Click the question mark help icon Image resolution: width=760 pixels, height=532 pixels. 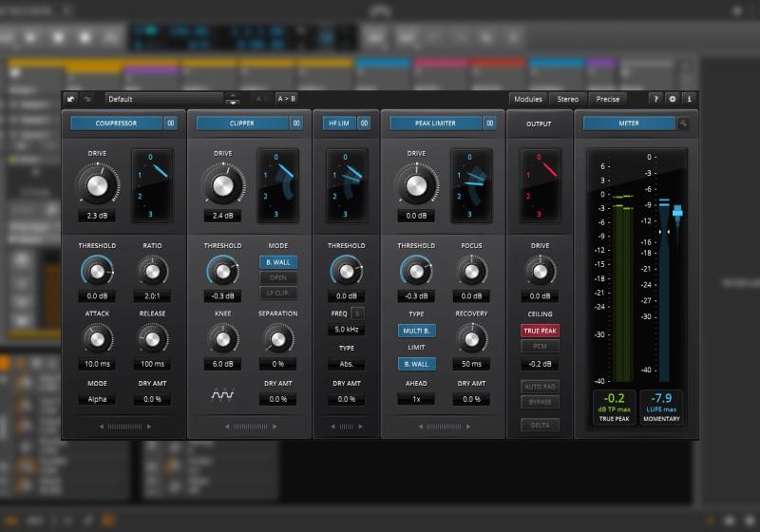pos(655,98)
